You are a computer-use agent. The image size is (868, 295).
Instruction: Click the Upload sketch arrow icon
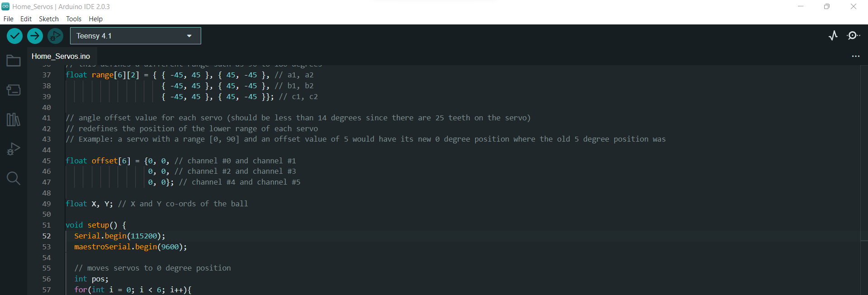(35, 36)
